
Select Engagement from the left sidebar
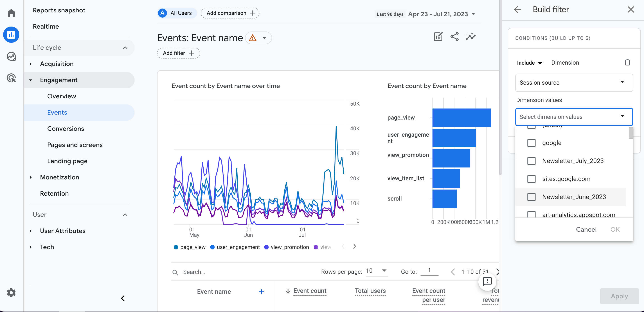pyautogui.click(x=59, y=80)
